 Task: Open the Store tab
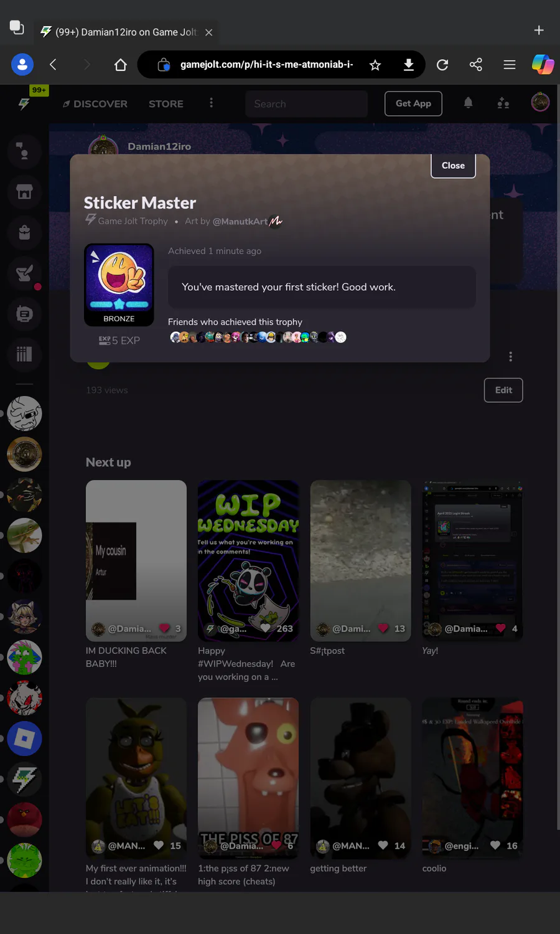[x=166, y=104]
